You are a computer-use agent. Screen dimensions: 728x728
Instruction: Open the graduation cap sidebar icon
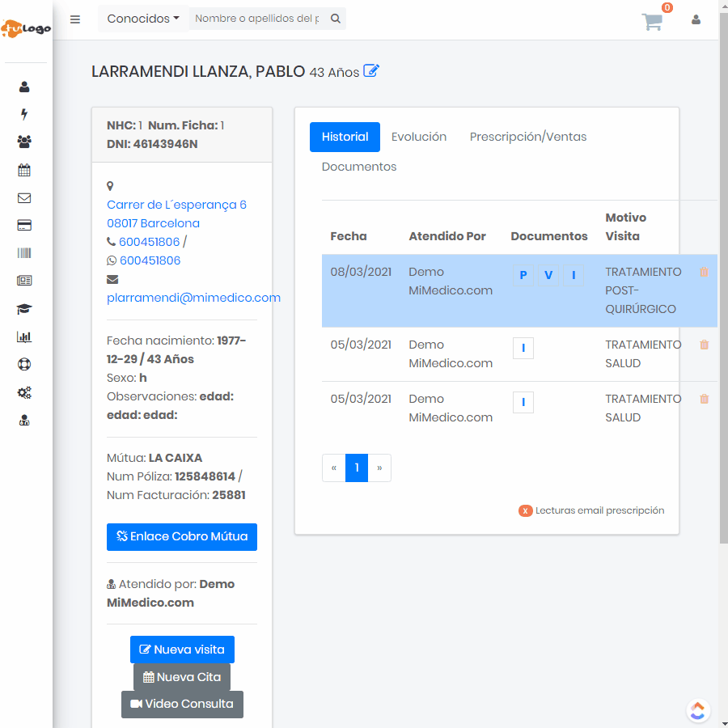click(24, 309)
